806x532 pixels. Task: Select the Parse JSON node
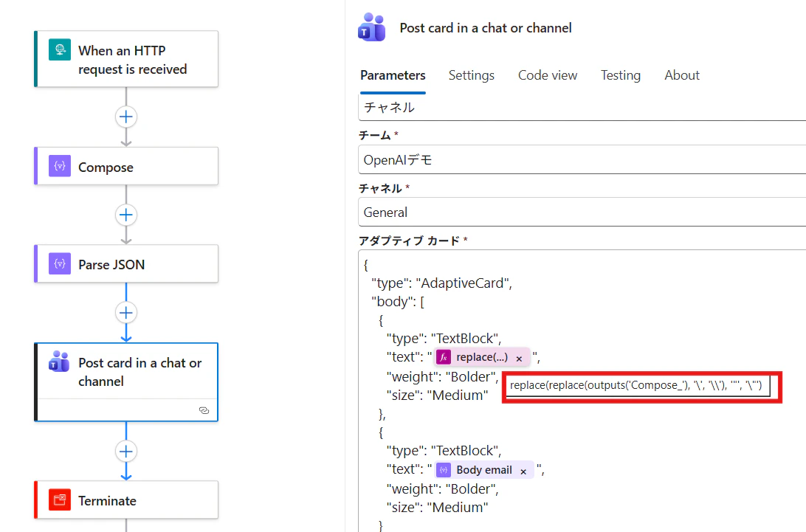[126, 263]
